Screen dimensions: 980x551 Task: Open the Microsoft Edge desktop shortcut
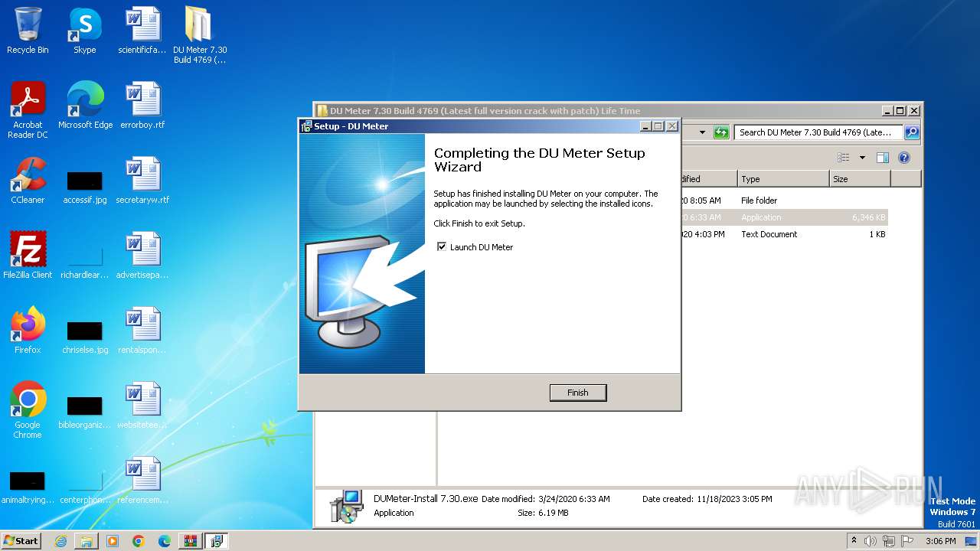click(x=85, y=106)
